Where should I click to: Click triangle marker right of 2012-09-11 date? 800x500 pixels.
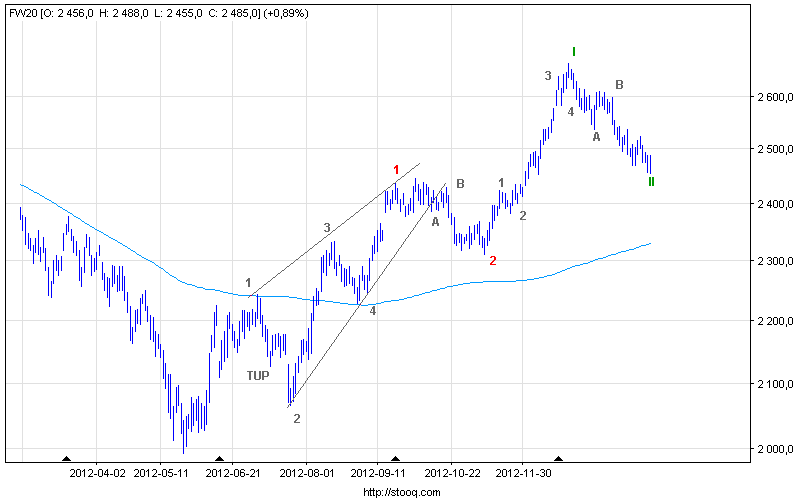[x=395, y=459]
